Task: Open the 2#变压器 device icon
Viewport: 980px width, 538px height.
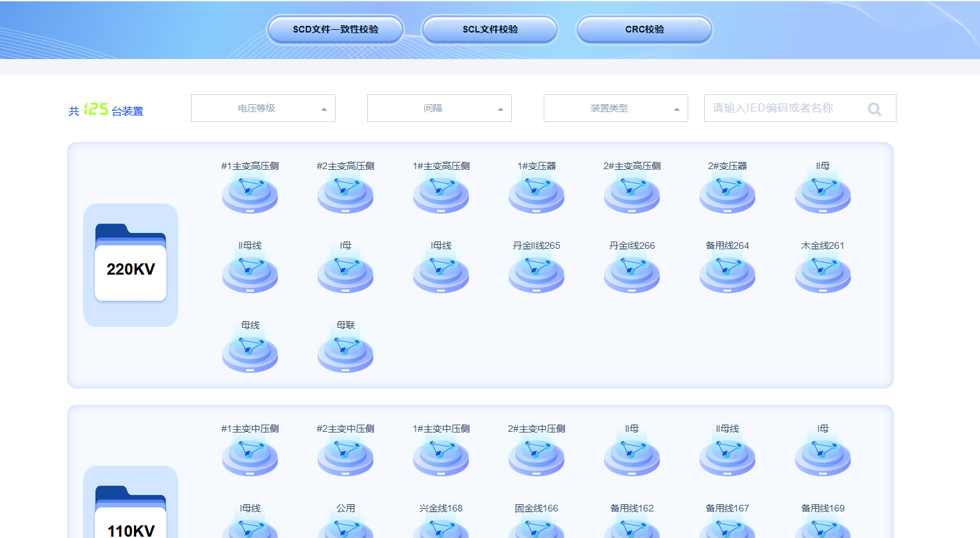Action: tap(727, 194)
